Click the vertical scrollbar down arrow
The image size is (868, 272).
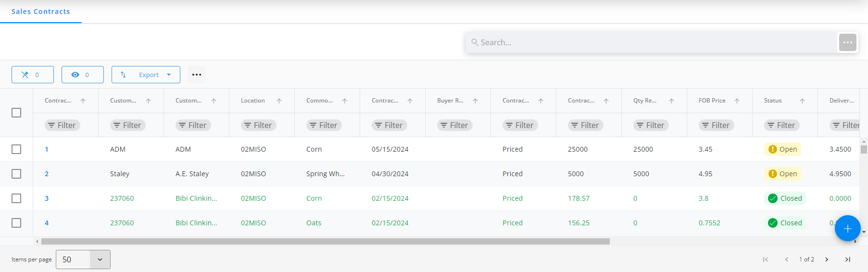pos(864,232)
